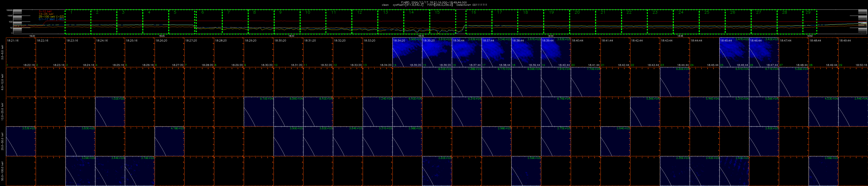
Task: Click the '50.0-100.0 keV' row axis label
Action: click(x=3, y=171)
